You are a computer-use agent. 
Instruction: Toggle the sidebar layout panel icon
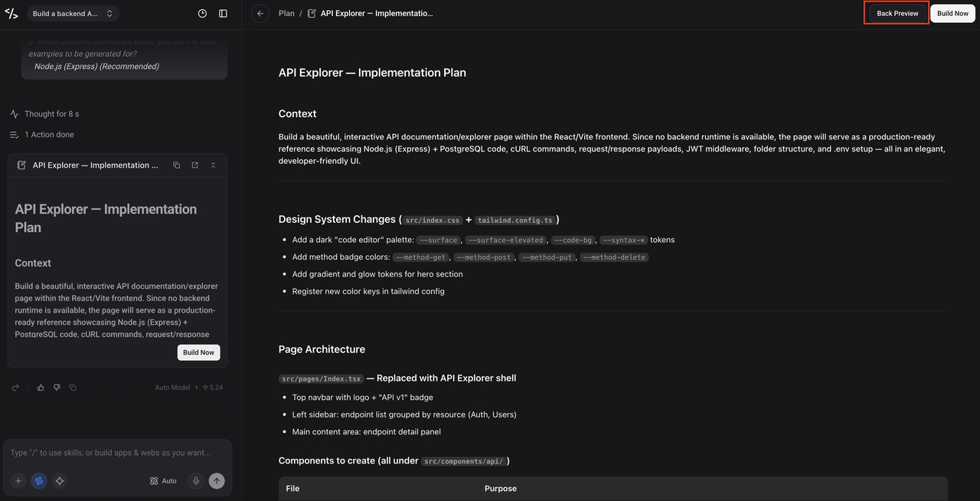tap(223, 14)
